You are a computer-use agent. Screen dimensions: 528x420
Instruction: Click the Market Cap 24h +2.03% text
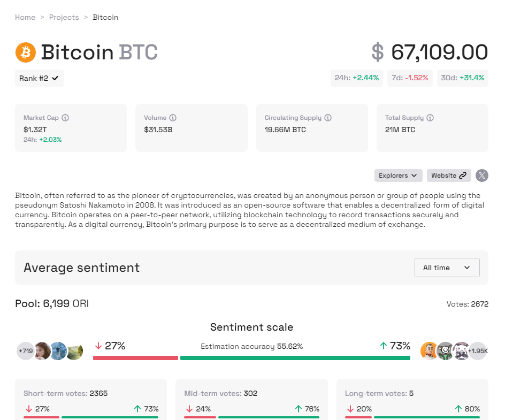pos(42,140)
